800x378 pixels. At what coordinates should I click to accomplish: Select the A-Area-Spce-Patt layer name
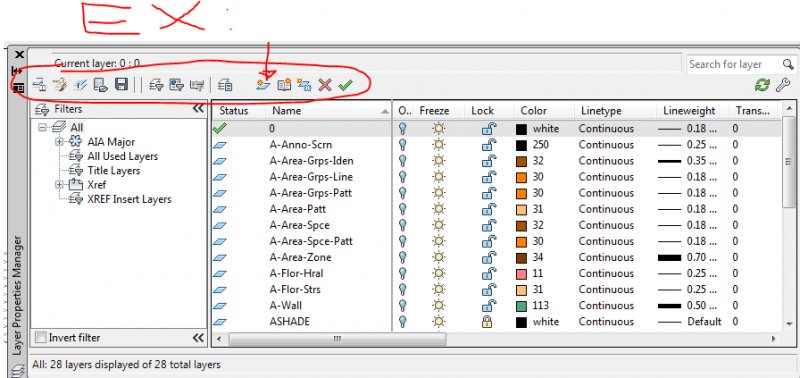pos(311,241)
